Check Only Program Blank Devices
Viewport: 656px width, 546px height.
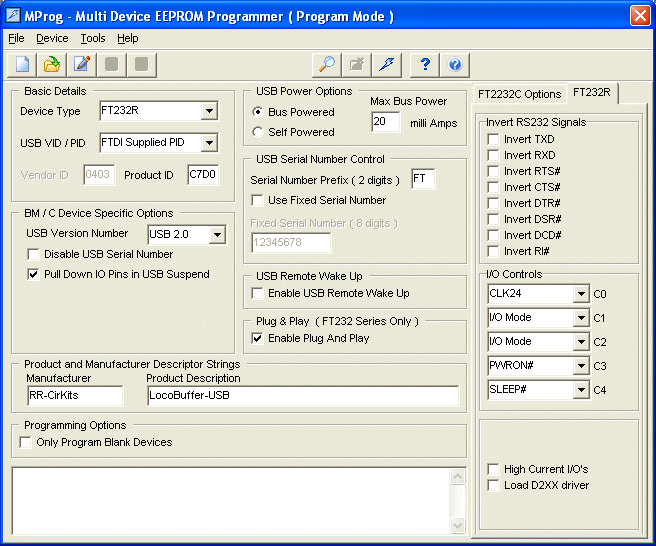(26, 442)
